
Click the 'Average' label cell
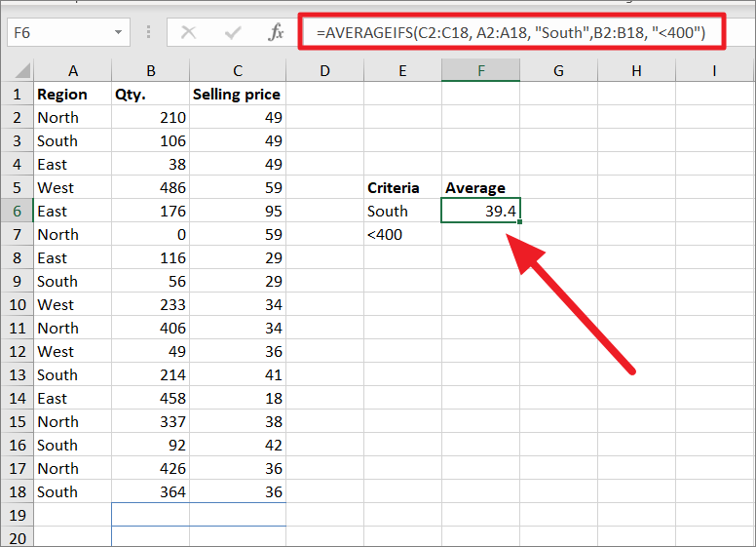click(x=480, y=187)
